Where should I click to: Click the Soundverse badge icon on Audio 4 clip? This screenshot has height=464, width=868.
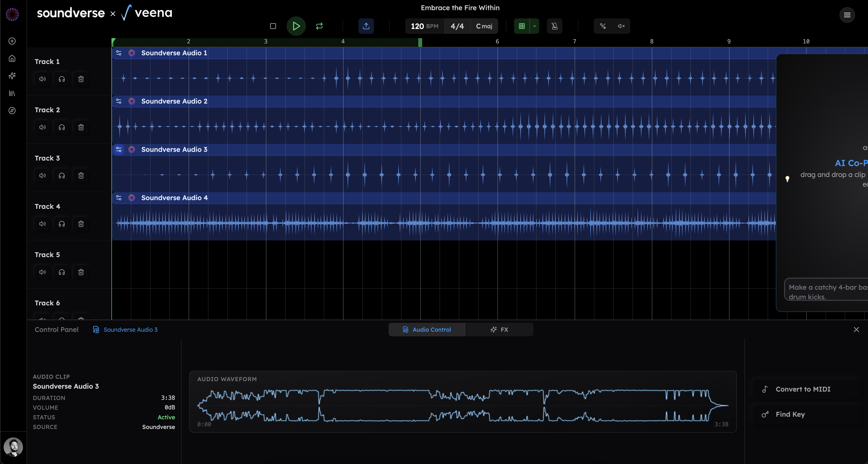point(132,198)
